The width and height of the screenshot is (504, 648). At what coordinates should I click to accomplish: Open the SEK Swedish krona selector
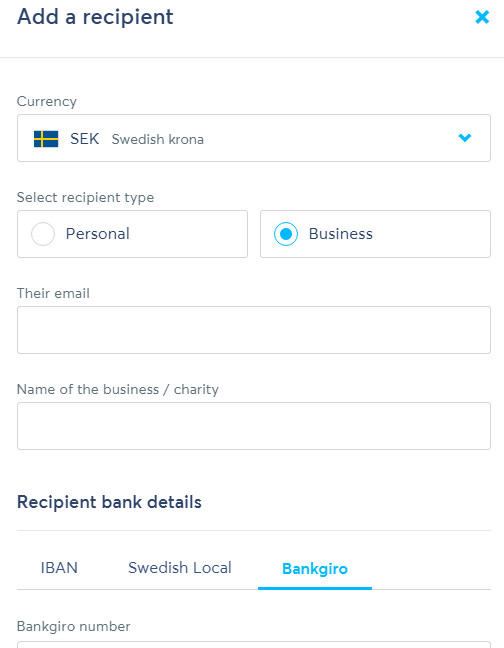[254, 138]
